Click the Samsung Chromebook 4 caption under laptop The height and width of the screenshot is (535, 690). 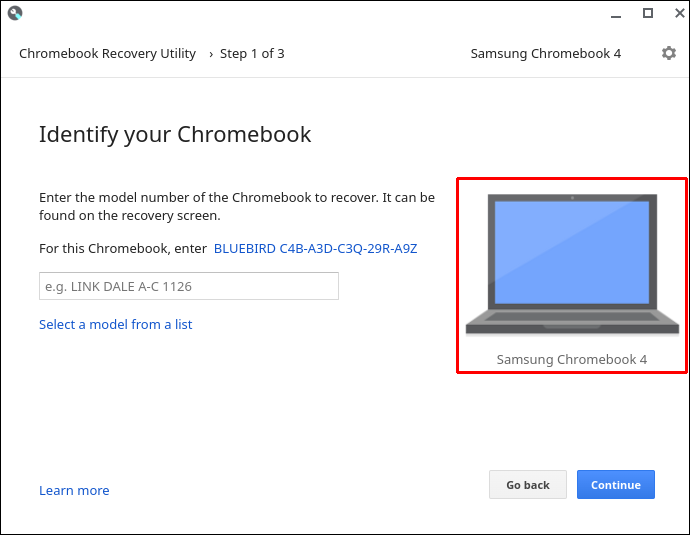[572, 359]
